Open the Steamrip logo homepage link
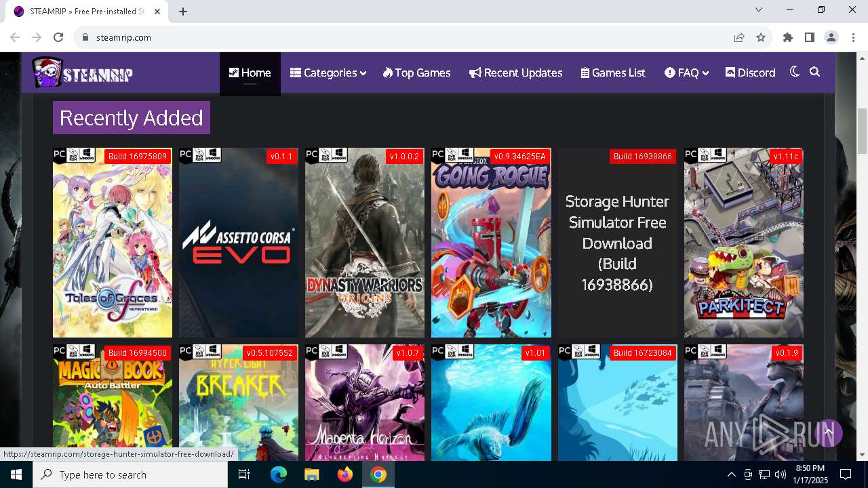 click(x=82, y=73)
